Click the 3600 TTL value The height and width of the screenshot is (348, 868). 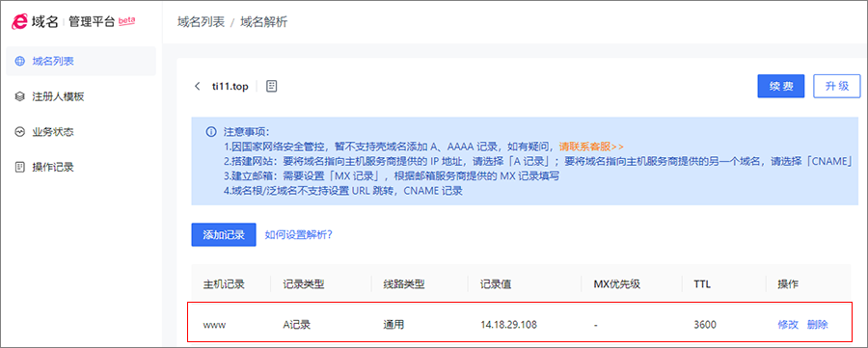(705, 325)
